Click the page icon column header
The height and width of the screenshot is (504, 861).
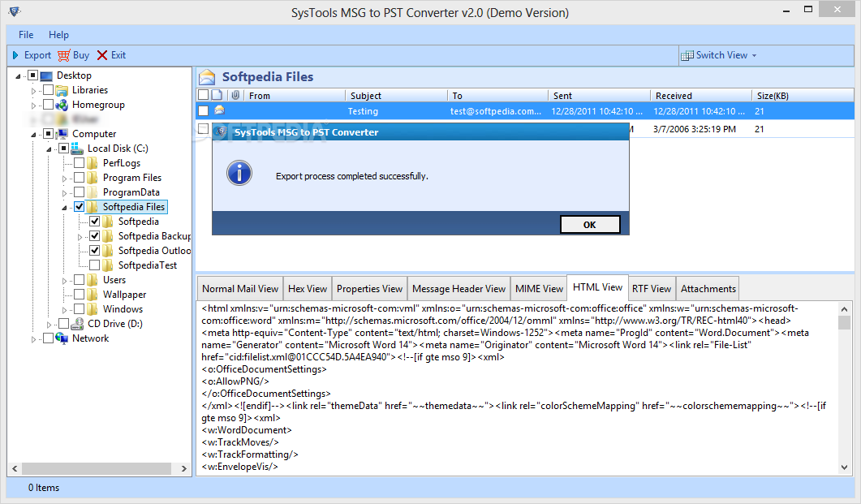coord(217,95)
